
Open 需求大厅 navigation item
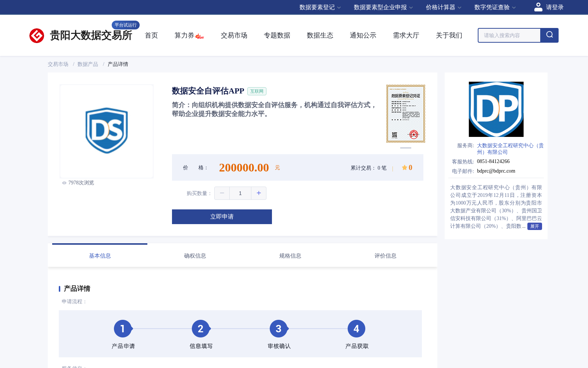(x=406, y=35)
